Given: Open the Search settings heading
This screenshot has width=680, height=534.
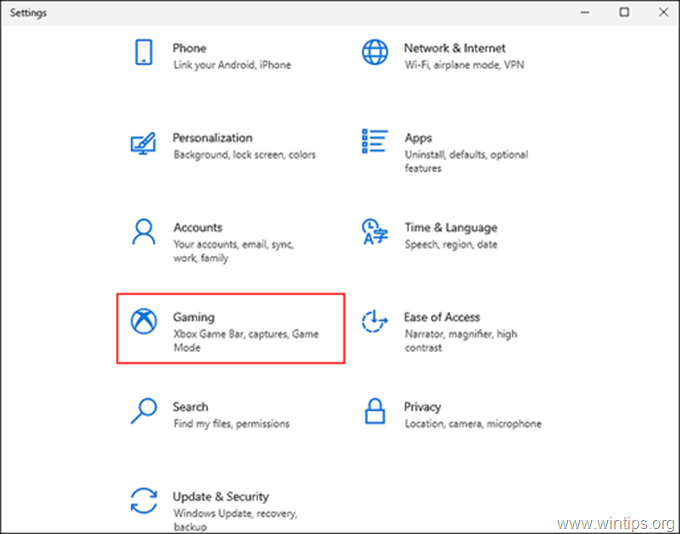Looking at the screenshot, I should (190, 407).
